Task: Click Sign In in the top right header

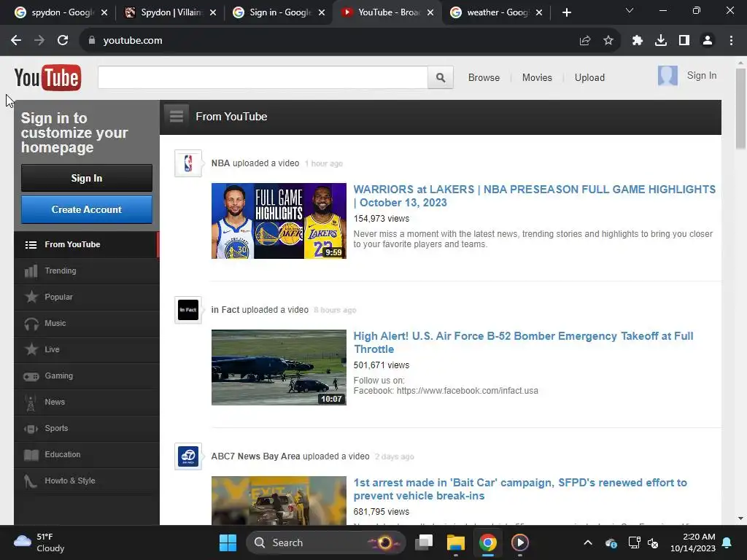Action: [x=701, y=76]
